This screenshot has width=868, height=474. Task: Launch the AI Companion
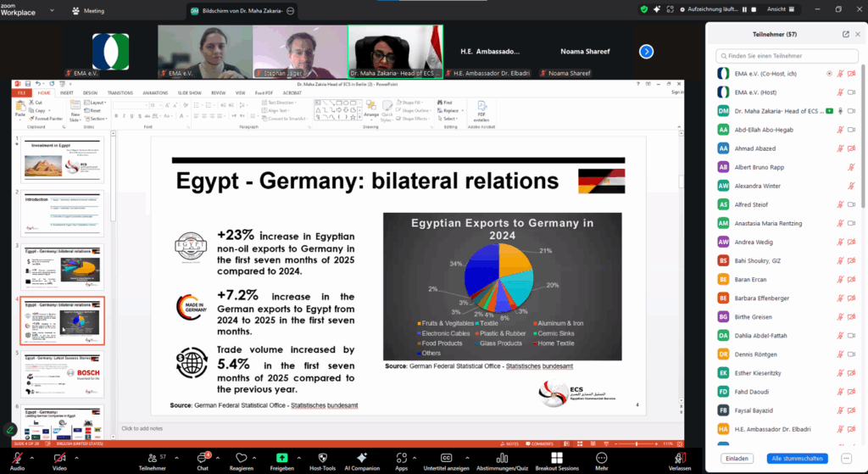pyautogui.click(x=362, y=458)
